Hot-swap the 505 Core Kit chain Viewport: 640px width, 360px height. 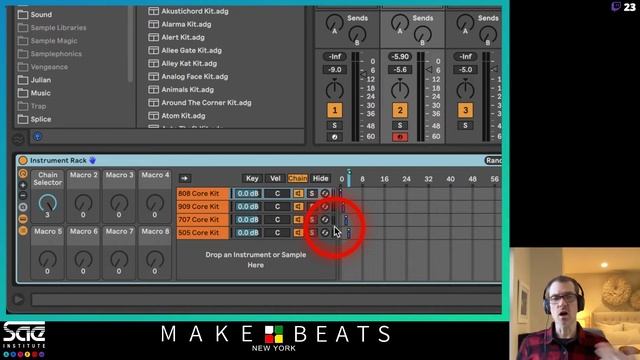(x=325, y=233)
